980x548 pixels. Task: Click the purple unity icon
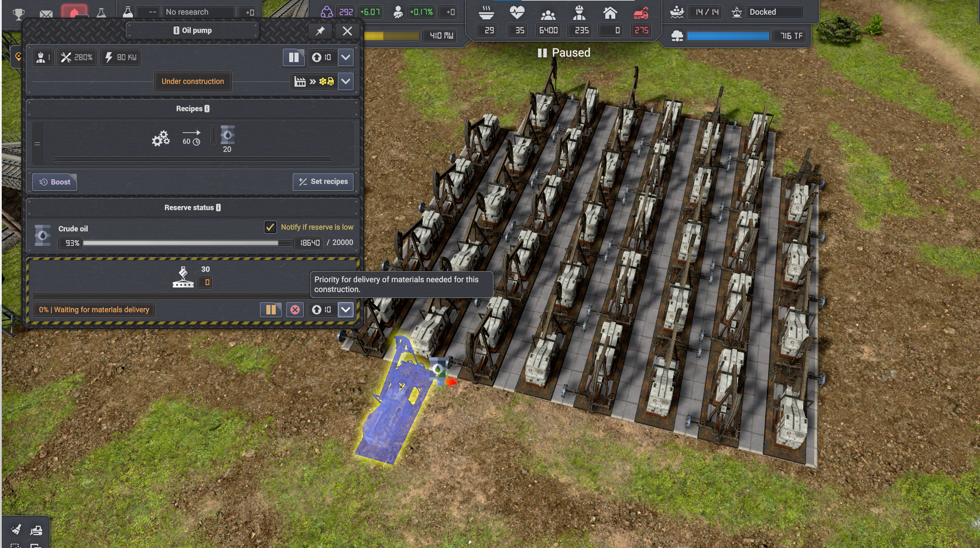pyautogui.click(x=327, y=12)
